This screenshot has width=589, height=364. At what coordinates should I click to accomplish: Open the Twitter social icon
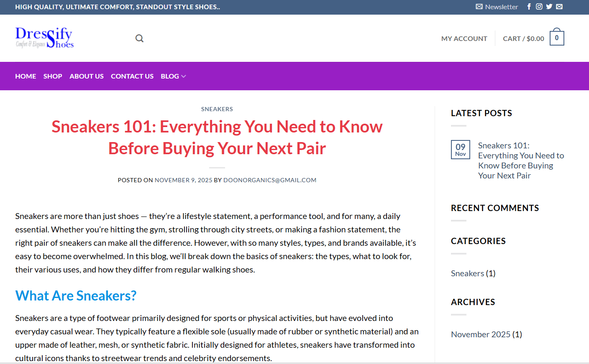[x=549, y=7]
